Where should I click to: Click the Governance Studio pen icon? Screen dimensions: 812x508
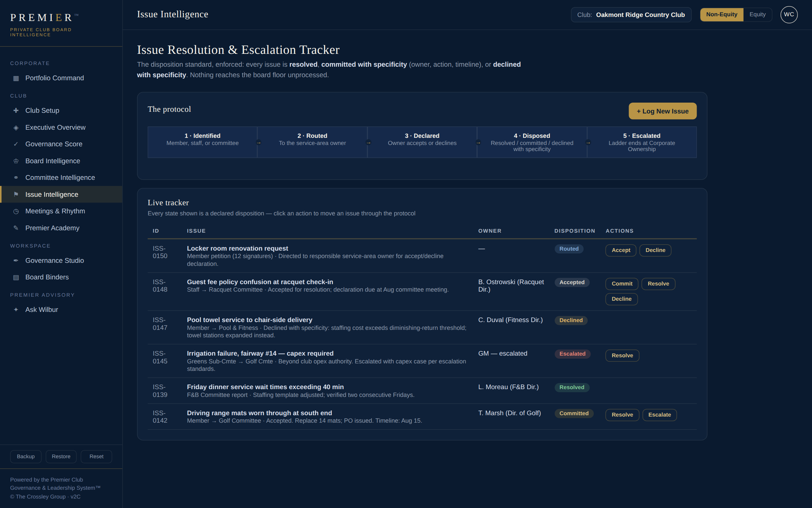(x=16, y=260)
